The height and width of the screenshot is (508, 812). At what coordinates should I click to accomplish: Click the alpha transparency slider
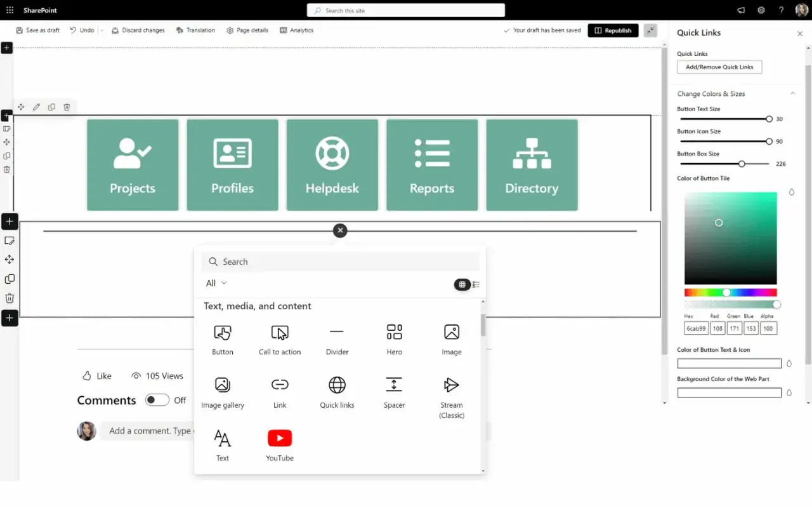pos(731,305)
